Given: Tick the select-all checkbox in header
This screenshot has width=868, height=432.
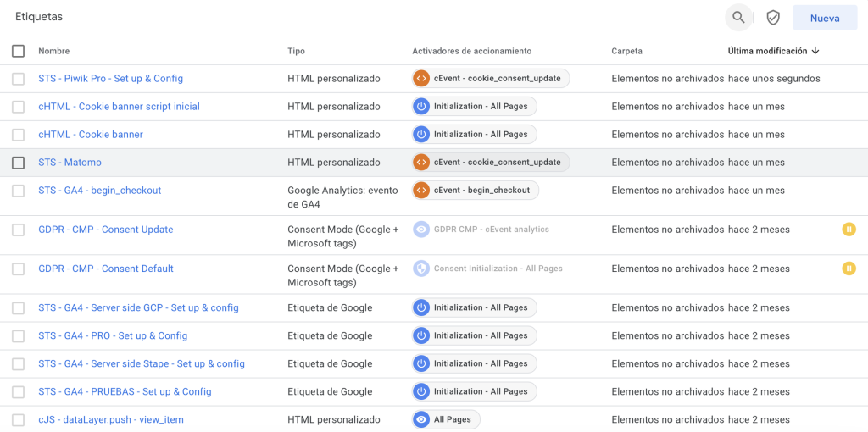Looking at the screenshot, I should pos(19,51).
